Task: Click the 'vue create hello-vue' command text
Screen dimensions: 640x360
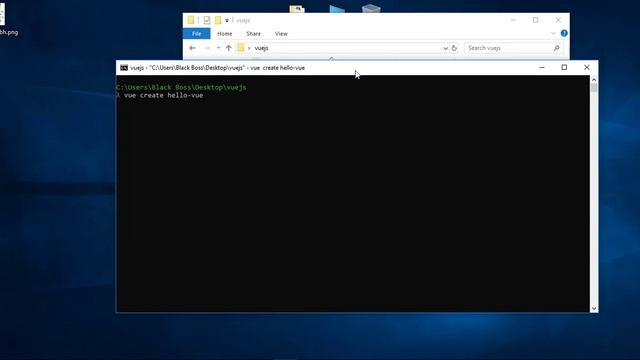Action: pyautogui.click(x=163, y=96)
